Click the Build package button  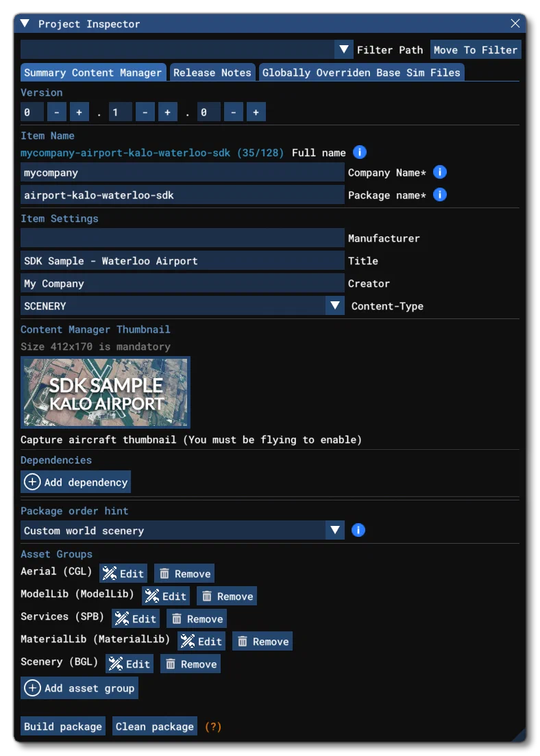click(63, 726)
